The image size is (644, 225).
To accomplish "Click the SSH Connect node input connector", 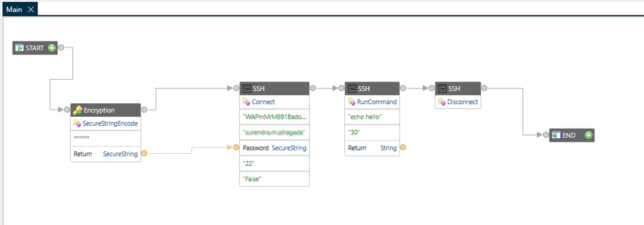I will click(236, 88).
